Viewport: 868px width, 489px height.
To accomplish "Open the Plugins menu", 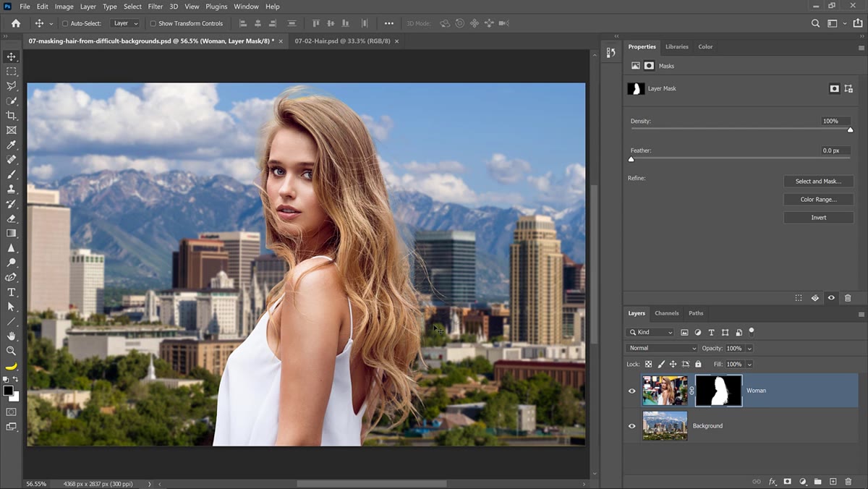I will coord(217,7).
